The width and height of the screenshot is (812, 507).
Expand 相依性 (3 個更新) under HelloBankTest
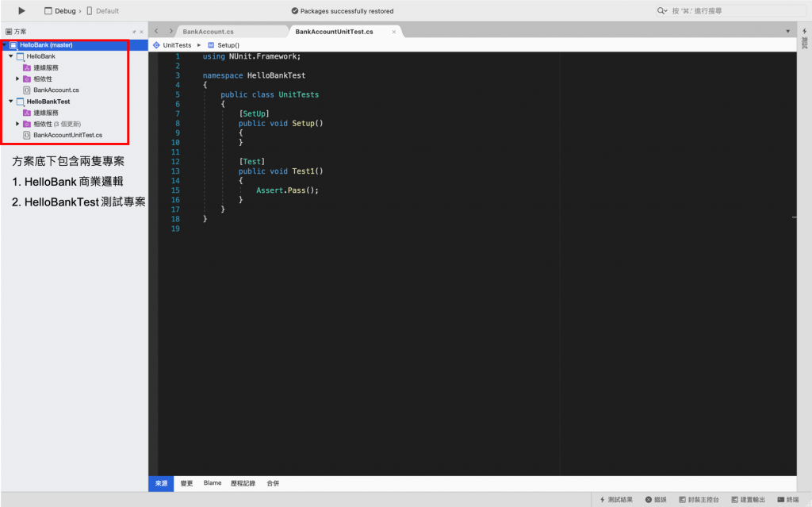tap(17, 124)
